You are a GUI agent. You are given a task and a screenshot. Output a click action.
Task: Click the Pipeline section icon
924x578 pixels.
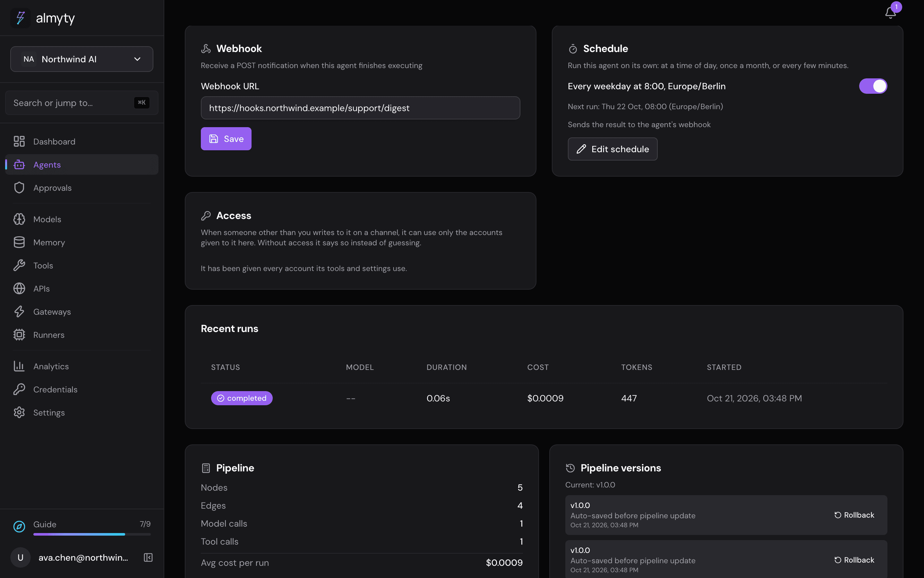click(x=206, y=468)
